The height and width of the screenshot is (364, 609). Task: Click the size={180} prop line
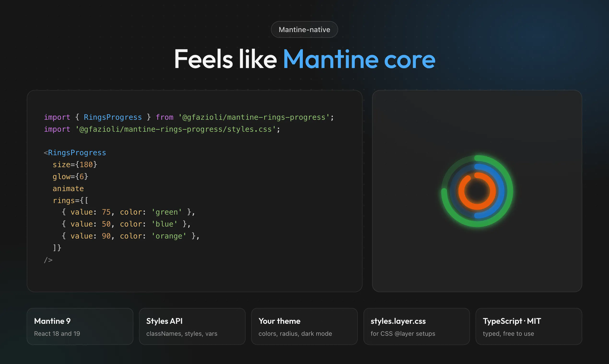tap(75, 165)
